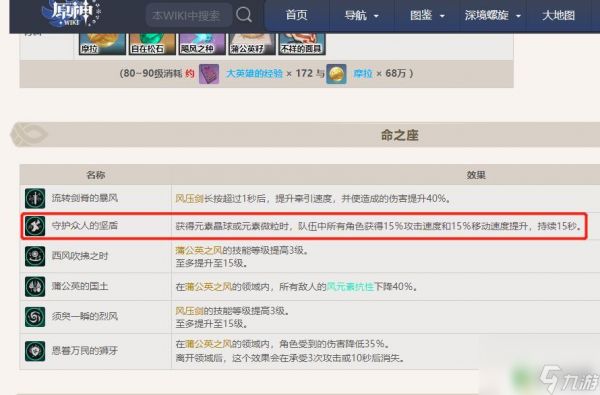Open 蒲公英之风 link in 恩眷万民的狮牙 row
600x395 pixels.
(x=208, y=344)
